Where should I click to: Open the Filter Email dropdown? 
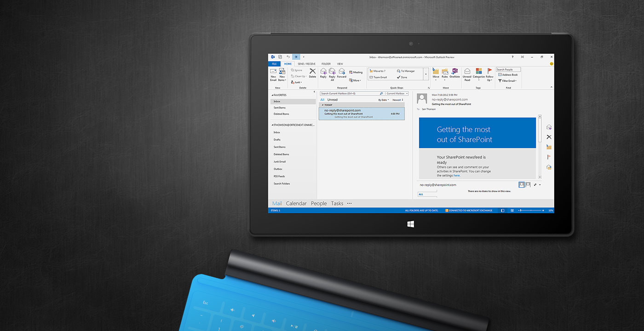click(x=507, y=81)
